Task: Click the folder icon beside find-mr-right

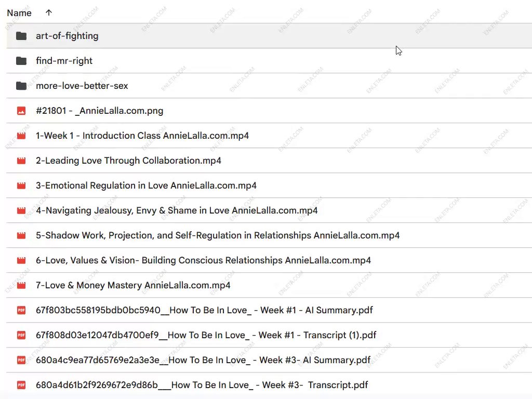Action: tap(21, 61)
